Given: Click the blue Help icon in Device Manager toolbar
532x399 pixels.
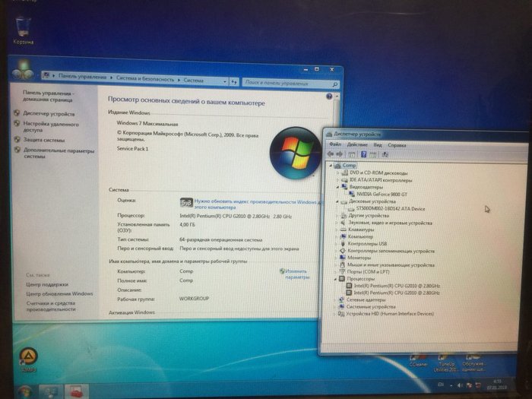Looking at the screenshot, I should pyautogui.click(x=363, y=154).
